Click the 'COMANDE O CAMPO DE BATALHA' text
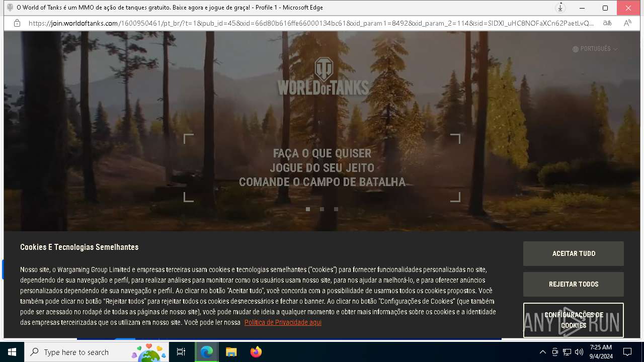Image resolution: width=644 pixels, height=362 pixels. tap(322, 182)
